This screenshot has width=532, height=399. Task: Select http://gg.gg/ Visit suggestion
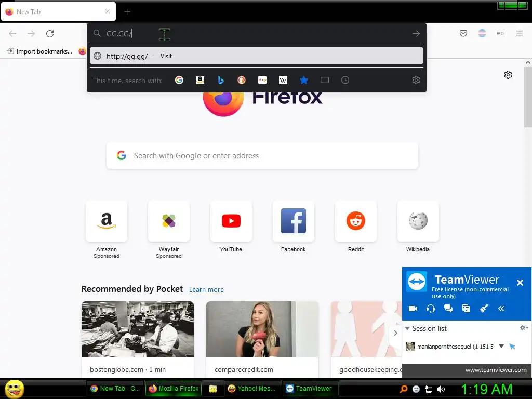coord(257,56)
